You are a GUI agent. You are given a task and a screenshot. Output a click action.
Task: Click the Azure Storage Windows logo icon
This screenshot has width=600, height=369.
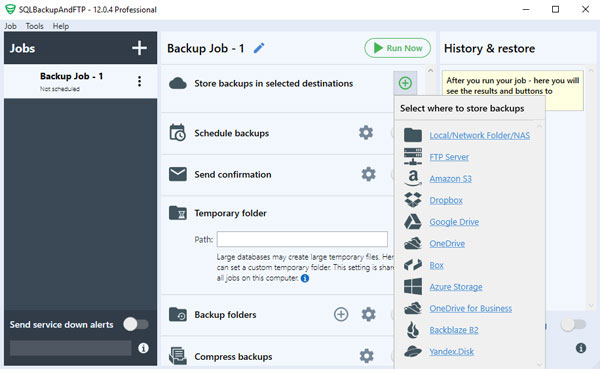tap(413, 286)
